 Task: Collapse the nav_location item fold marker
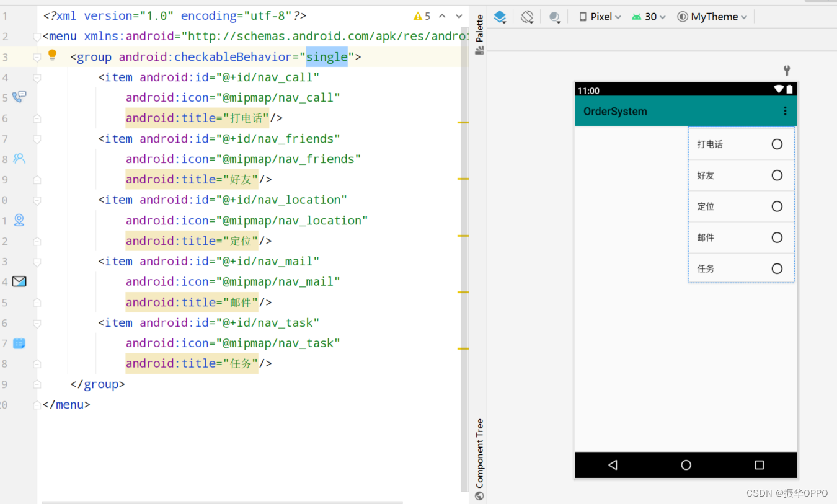pos(37,201)
